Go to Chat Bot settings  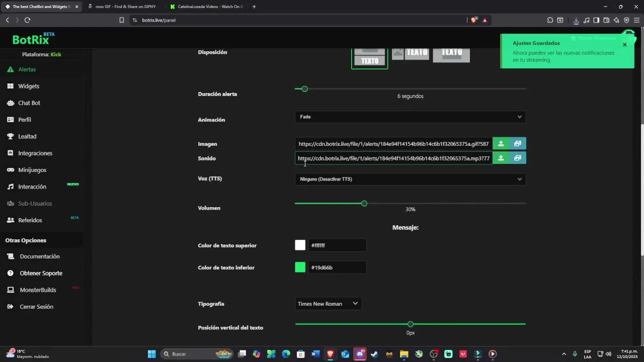pos(29,103)
